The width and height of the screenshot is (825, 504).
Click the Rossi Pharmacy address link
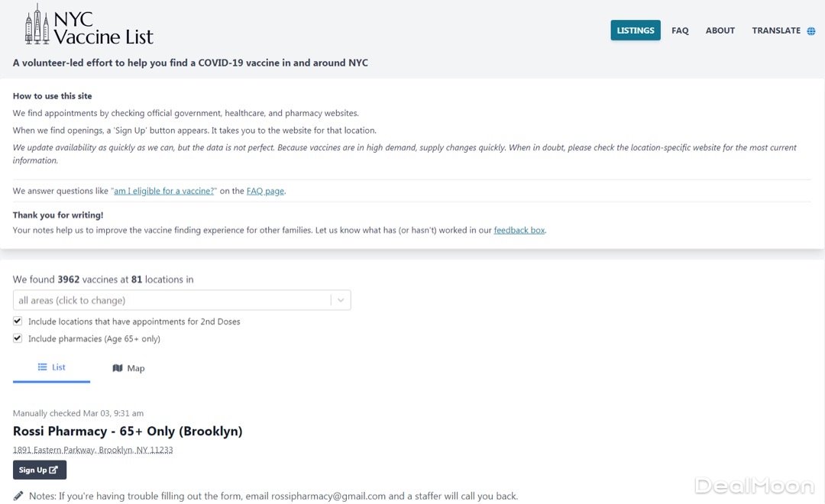[92, 450]
